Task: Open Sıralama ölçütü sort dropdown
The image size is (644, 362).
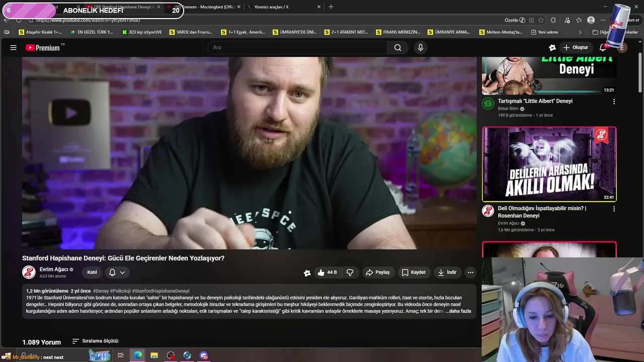Action: click(x=96, y=341)
